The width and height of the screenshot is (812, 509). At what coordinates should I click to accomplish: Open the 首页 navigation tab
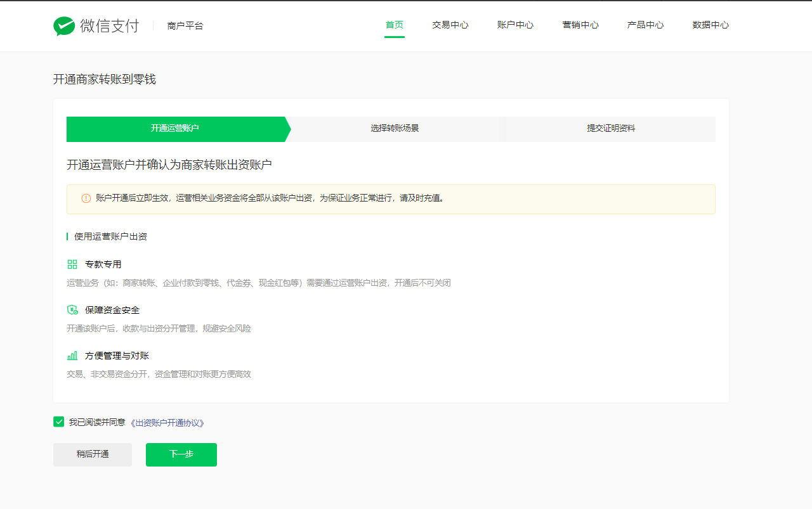tap(394, 25)
